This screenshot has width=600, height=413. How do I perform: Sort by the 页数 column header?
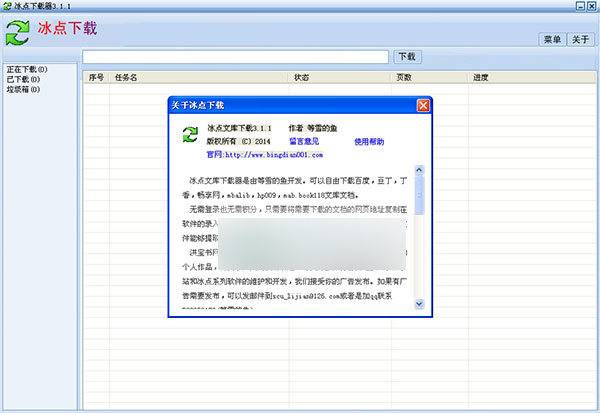pos(404,77)
